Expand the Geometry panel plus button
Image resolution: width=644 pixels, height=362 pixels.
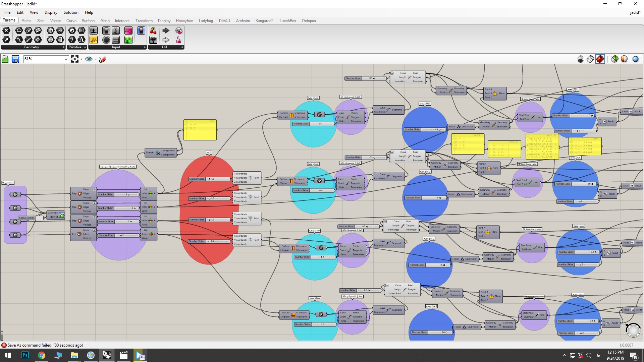[63, 47]
